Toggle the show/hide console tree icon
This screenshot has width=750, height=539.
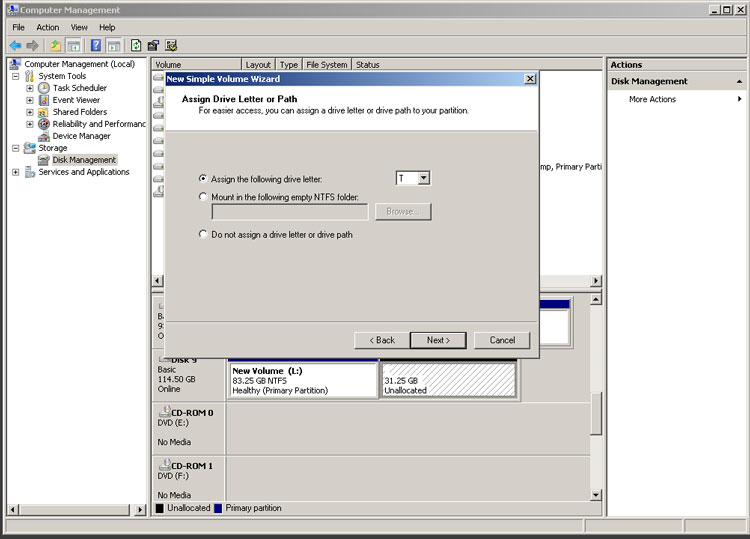pos(73,45)
